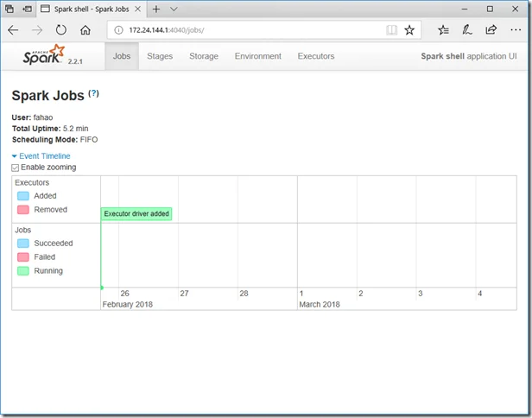Open the share icon in browser toolbar

(x=491, y=29)
